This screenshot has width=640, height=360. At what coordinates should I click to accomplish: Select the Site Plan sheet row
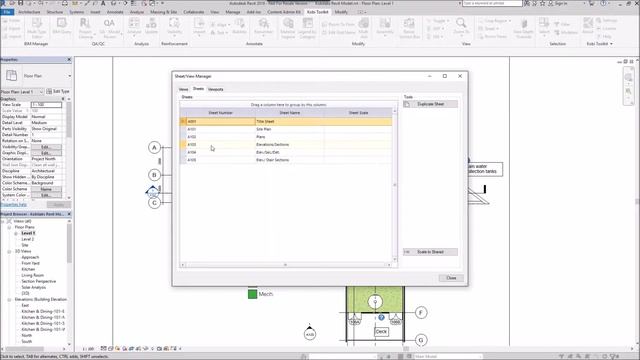286,129
